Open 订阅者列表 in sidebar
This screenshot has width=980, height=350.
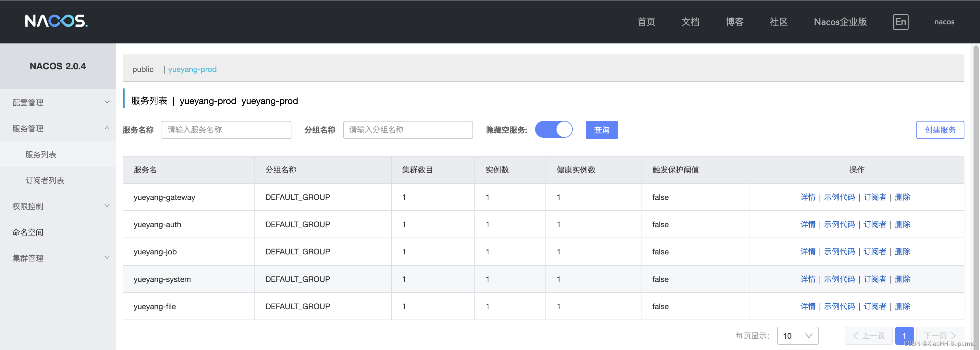44,180
